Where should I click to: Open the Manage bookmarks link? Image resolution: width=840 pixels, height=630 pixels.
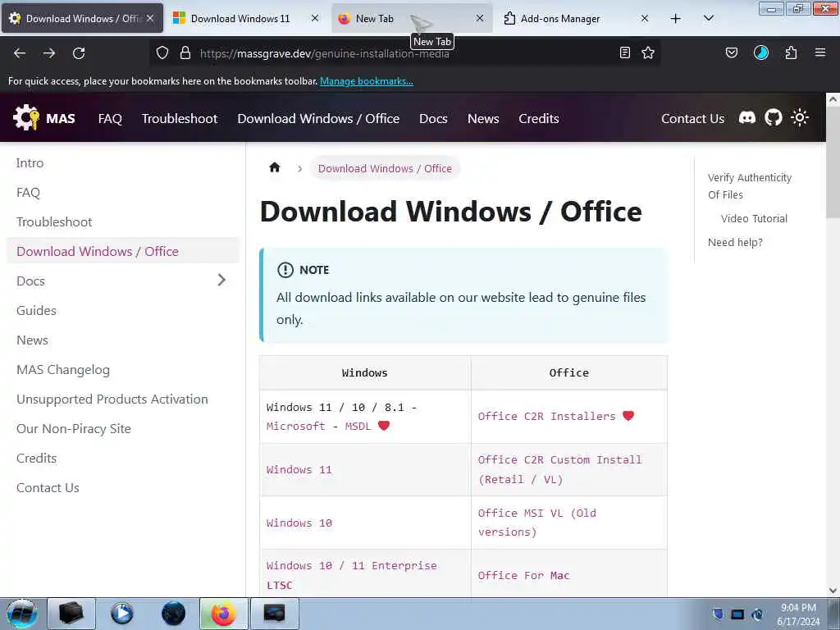coord(367,81)
